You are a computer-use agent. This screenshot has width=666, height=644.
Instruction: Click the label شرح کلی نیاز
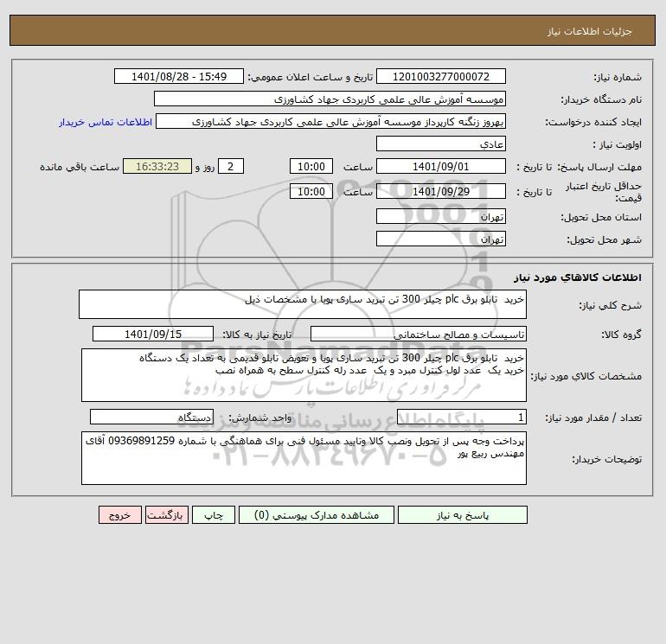pos(611,305)
